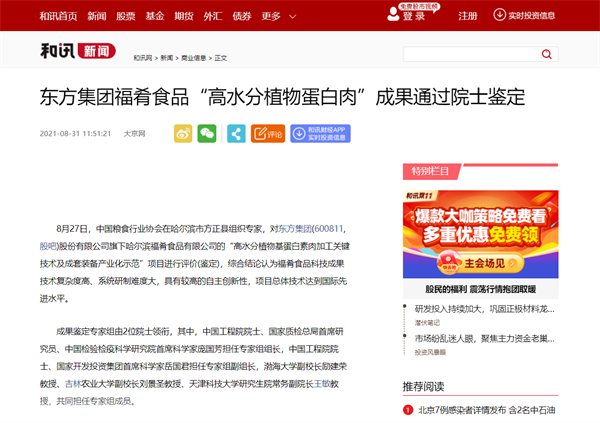The width and height of the screenshot is (600, 423).
Task: Open 债券 in top navigation
Action: pos(242,16)
